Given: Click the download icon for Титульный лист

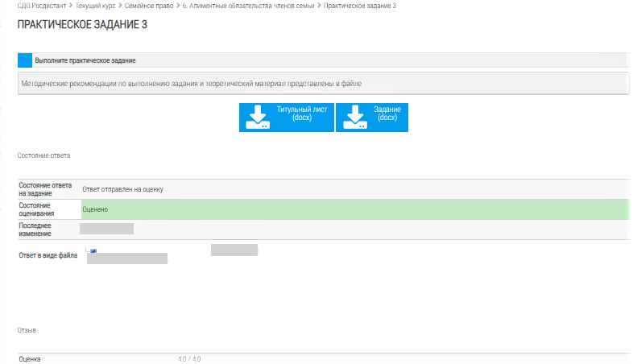Looking at the screenshot, I should pos(258,118).
